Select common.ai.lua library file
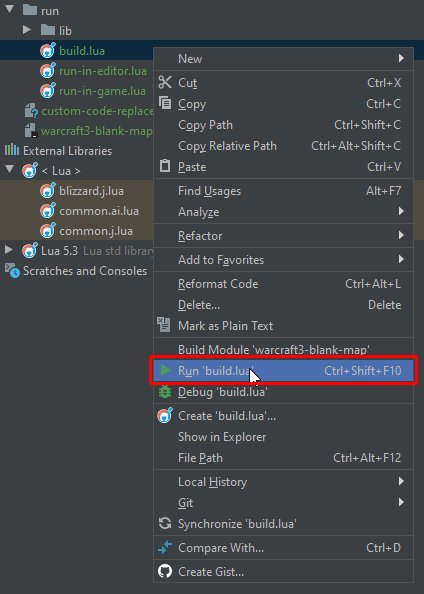 (99, 211)
